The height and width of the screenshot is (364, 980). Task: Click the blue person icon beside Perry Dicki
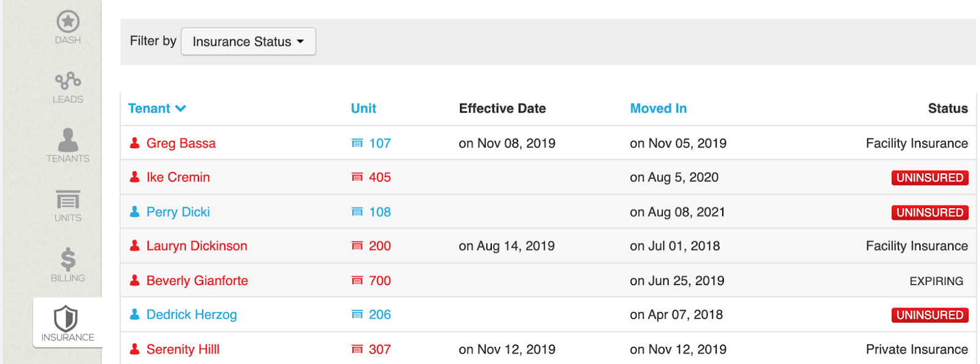(135, 212)
